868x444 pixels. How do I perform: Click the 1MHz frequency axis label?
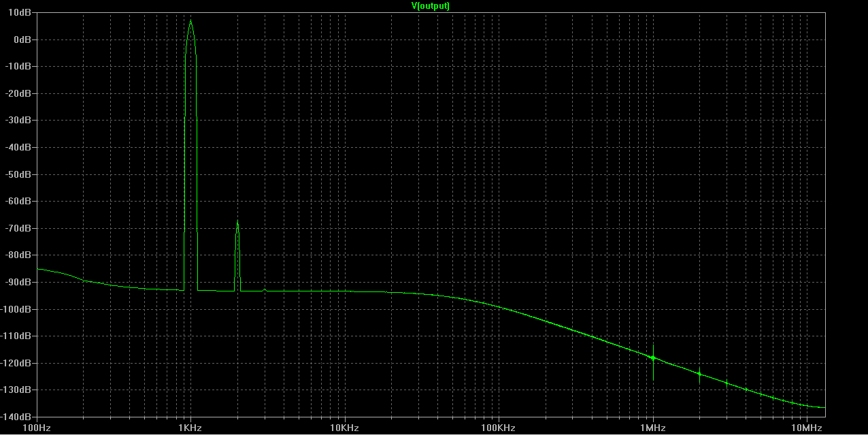pyautogui.click(x=653, y=428)
